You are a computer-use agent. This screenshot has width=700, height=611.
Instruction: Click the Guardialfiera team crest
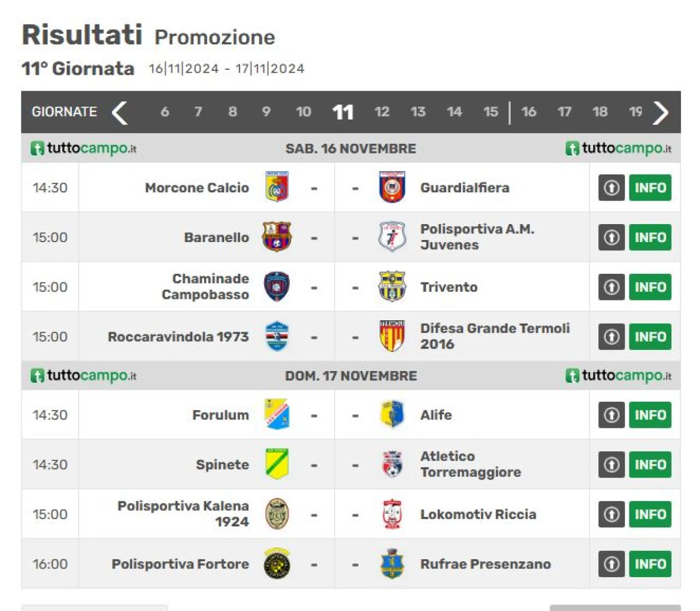tap(392, 187)
